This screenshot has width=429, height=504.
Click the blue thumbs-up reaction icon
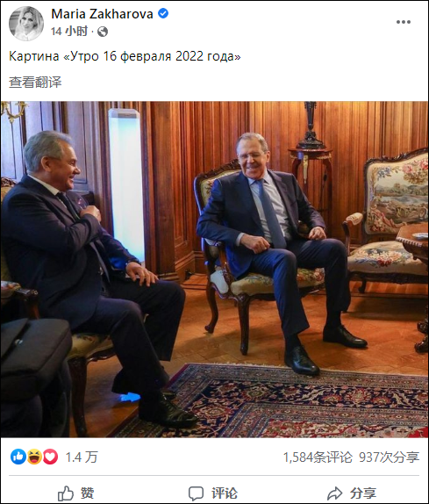pos(18,457)
